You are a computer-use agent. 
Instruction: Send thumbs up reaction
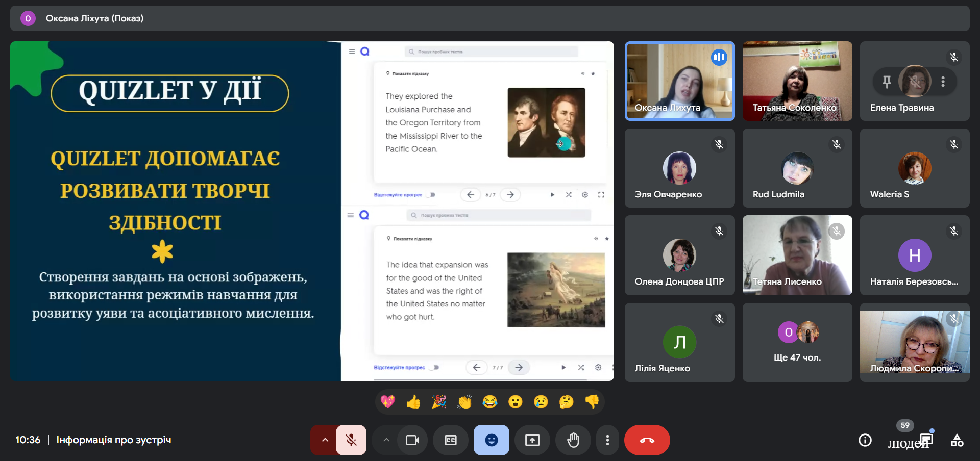[413, 402]
